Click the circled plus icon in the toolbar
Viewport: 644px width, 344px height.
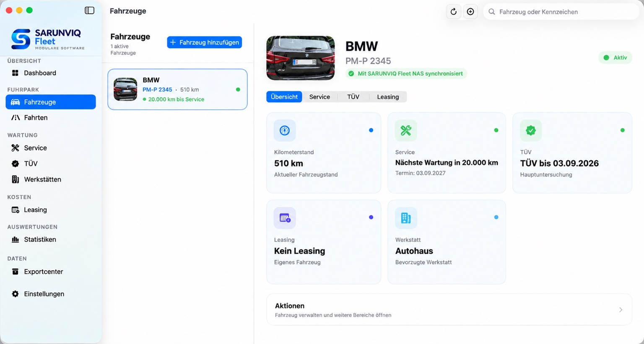[470, 12]
